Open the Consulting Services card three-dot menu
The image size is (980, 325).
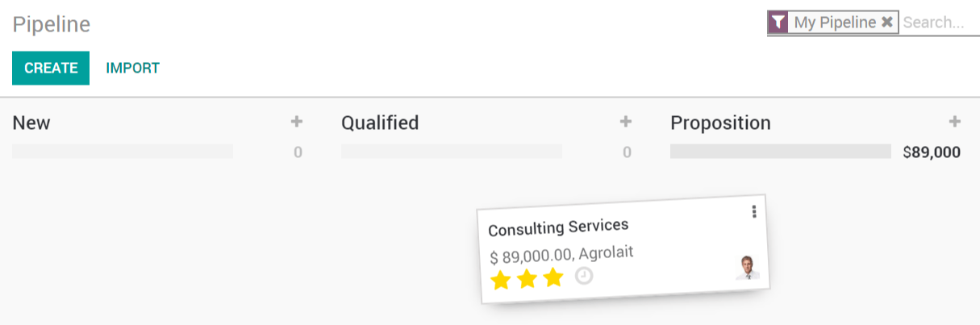coord(754,211)
